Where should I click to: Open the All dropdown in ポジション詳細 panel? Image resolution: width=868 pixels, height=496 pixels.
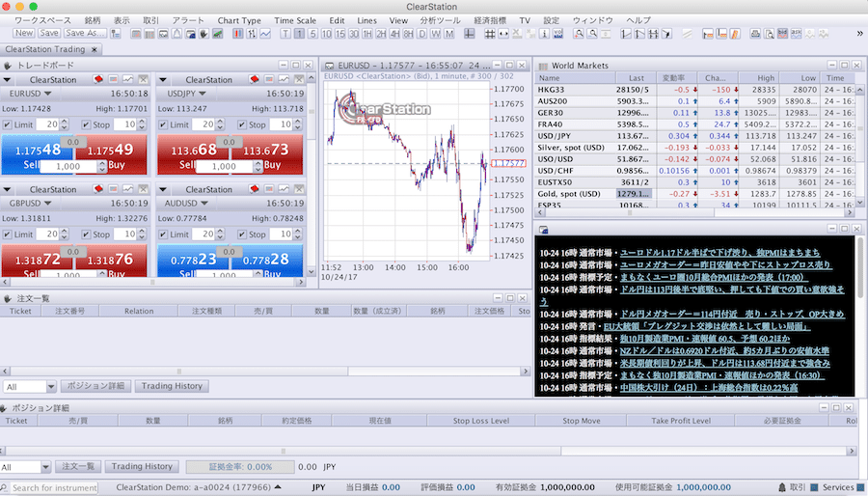tap(45, 467)
